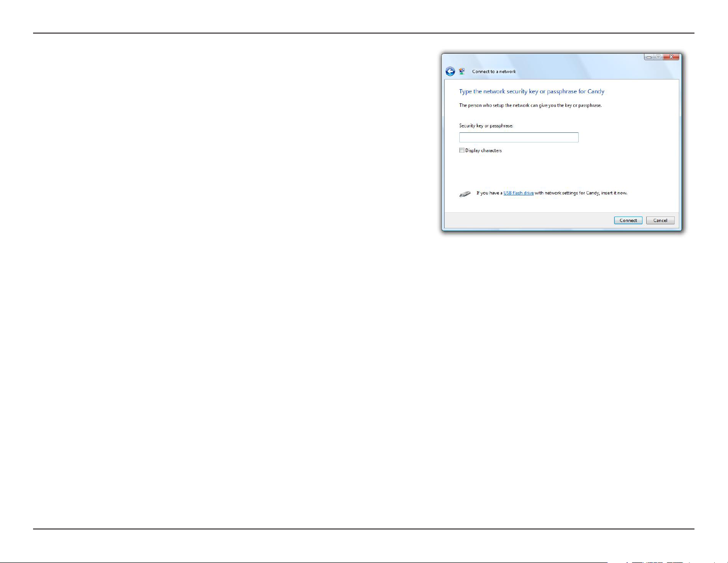Maximize the Connect to a network window
The image size is (728, 563).
(x=658, y=57)
